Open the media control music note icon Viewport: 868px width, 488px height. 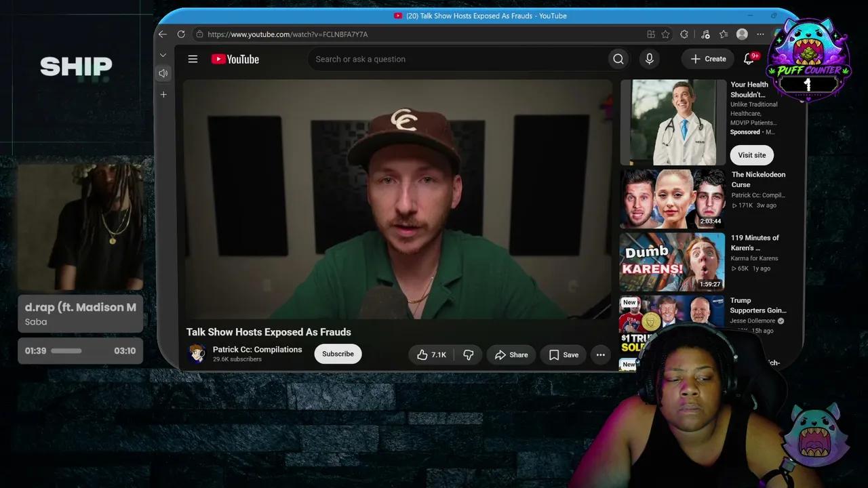[x=705, y=34]
